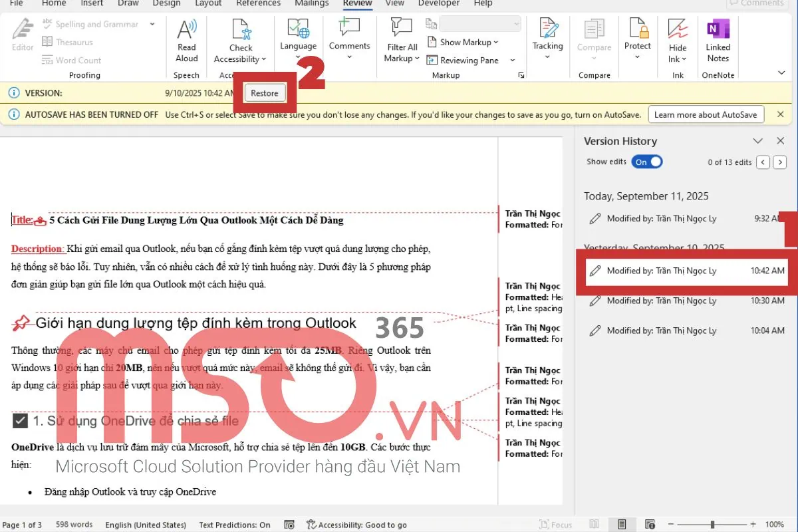Switch to the View tab
The width and height of the screenshot is (798, 532).
point(395,4)
